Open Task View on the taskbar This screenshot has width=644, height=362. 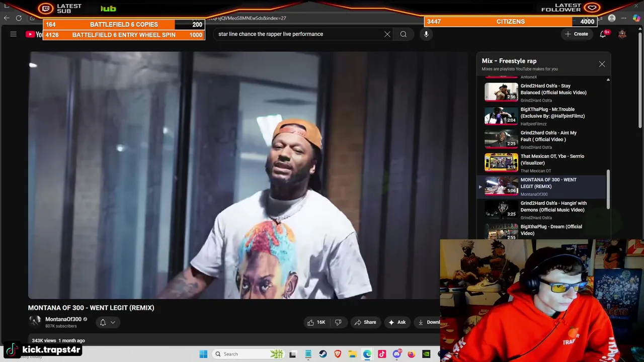[x=293, y=354]
